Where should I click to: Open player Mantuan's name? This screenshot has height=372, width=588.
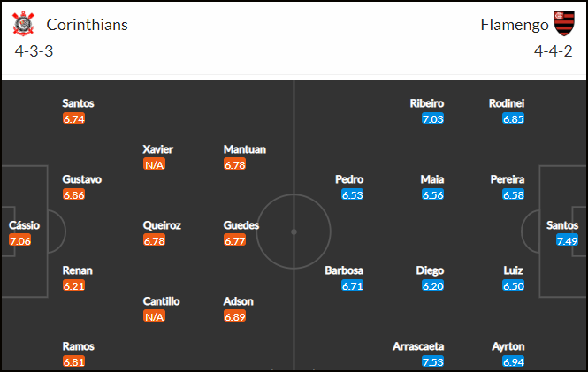[245, 149]
